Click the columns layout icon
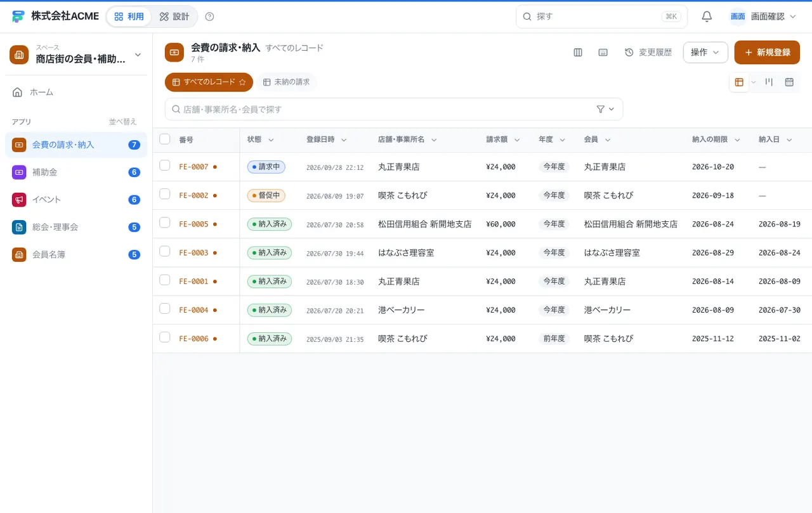Viewport: 812px width, 513px height. point(578,53)
